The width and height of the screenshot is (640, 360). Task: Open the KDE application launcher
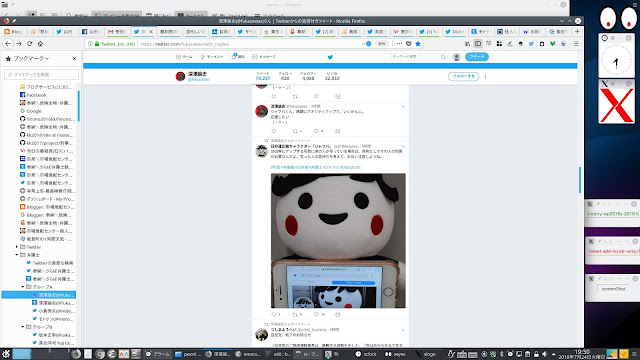[x=5, y=354]
